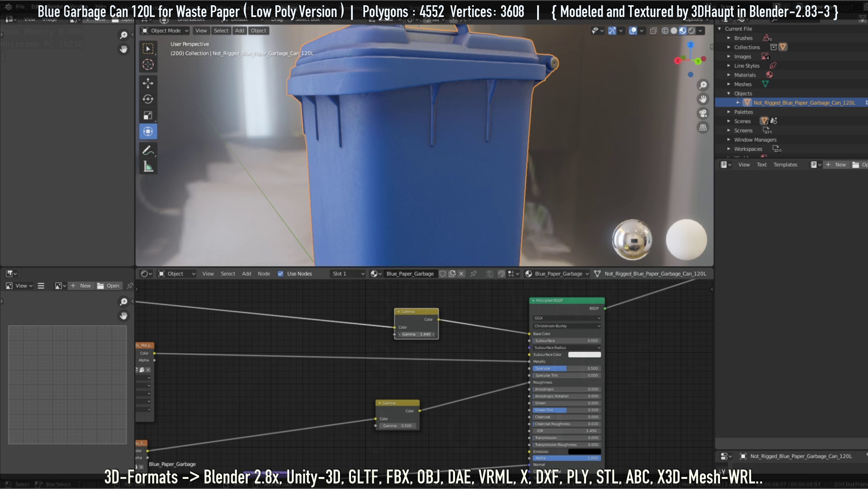Screen dimensions: 868x489
Task: Select the Transform tool
Action: coord(148,131)
